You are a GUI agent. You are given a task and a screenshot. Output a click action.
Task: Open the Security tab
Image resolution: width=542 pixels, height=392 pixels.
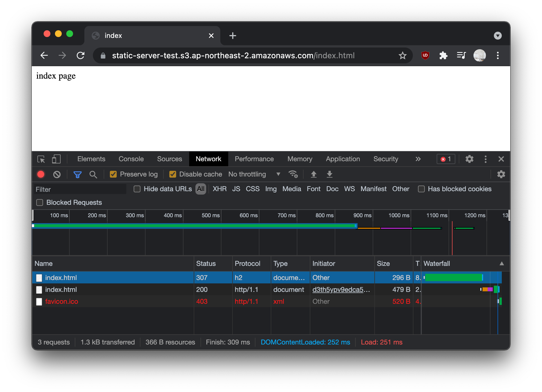point(385,159)
